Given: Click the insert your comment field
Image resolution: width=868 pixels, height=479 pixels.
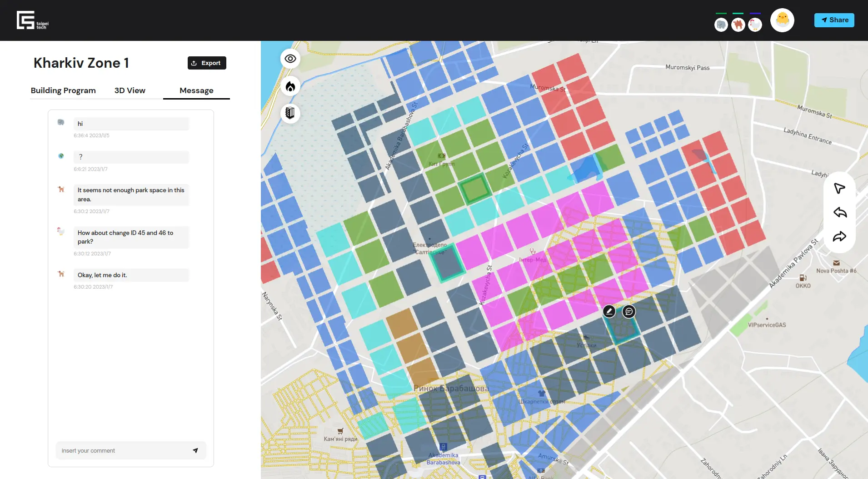Looking at the screenshot, I should click(125, 450).
